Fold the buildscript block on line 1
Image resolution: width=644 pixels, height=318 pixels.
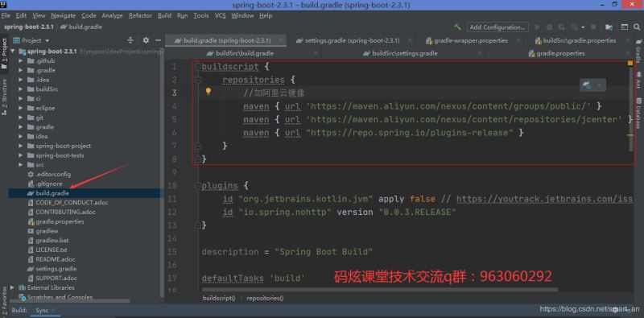tap(198, 66)
